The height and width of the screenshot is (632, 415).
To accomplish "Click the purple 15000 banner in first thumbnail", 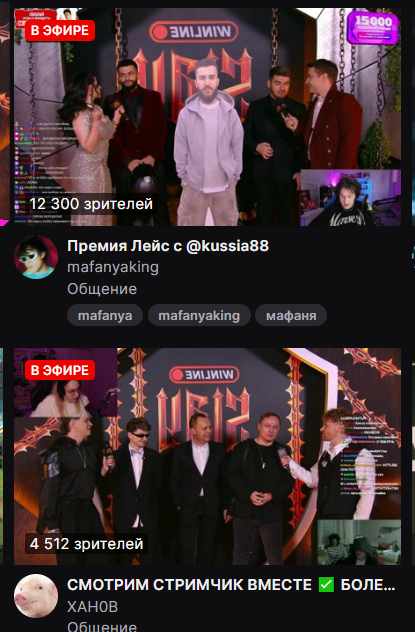I will 373,27.
